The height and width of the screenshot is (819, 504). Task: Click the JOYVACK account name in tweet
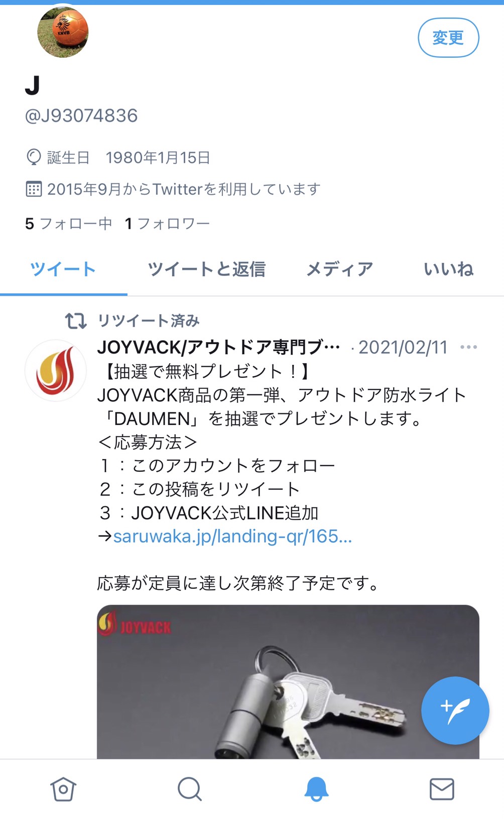click(x=219, y=347)
